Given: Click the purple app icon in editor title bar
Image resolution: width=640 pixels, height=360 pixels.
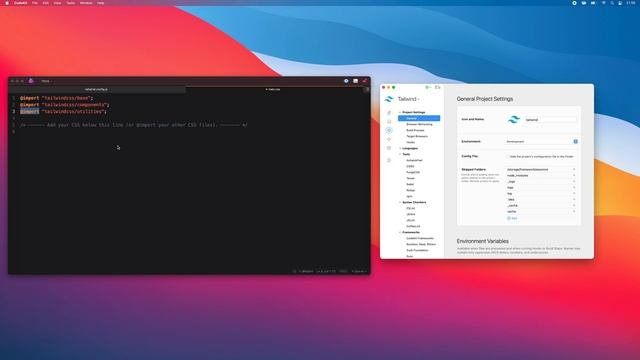Looking at the screenshot, I should click(31, 81).
